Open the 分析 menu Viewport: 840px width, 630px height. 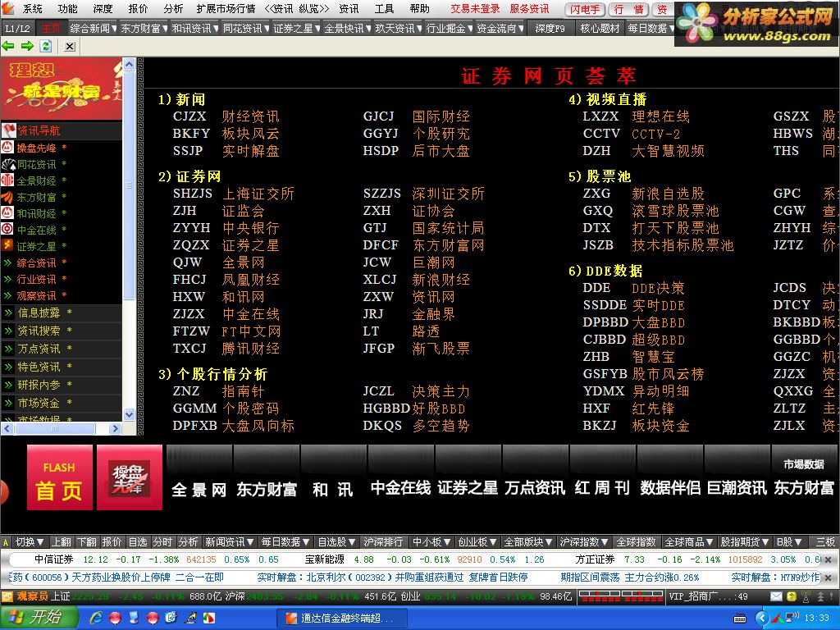pyautogui.click(x=173, y=8)
